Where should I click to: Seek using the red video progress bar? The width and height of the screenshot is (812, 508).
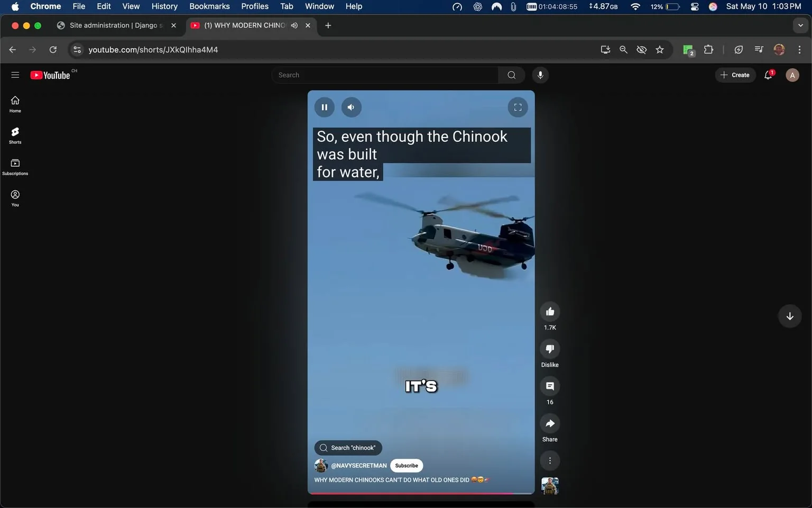point(421,493)
